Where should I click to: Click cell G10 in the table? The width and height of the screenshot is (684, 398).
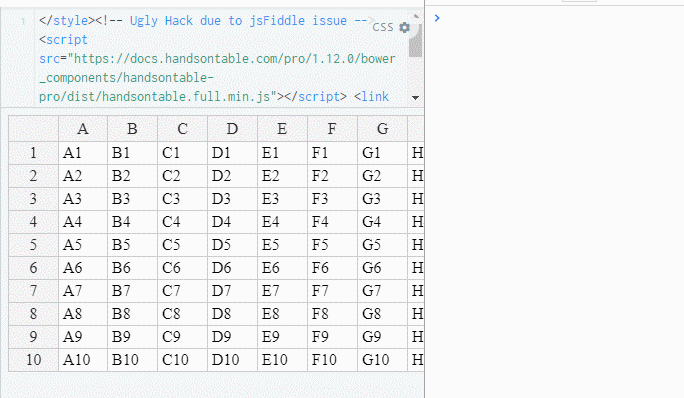382,360
